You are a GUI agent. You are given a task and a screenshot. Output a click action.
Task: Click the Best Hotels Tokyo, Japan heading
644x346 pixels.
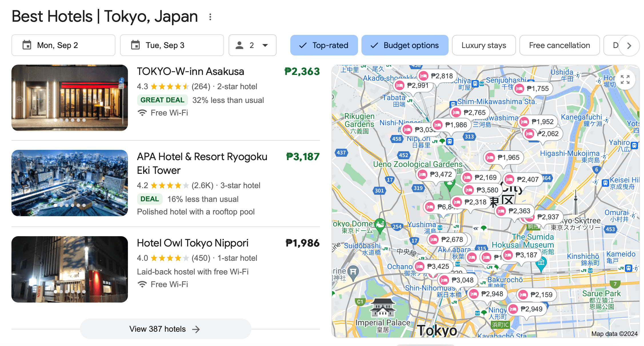(x=105, y=16)
